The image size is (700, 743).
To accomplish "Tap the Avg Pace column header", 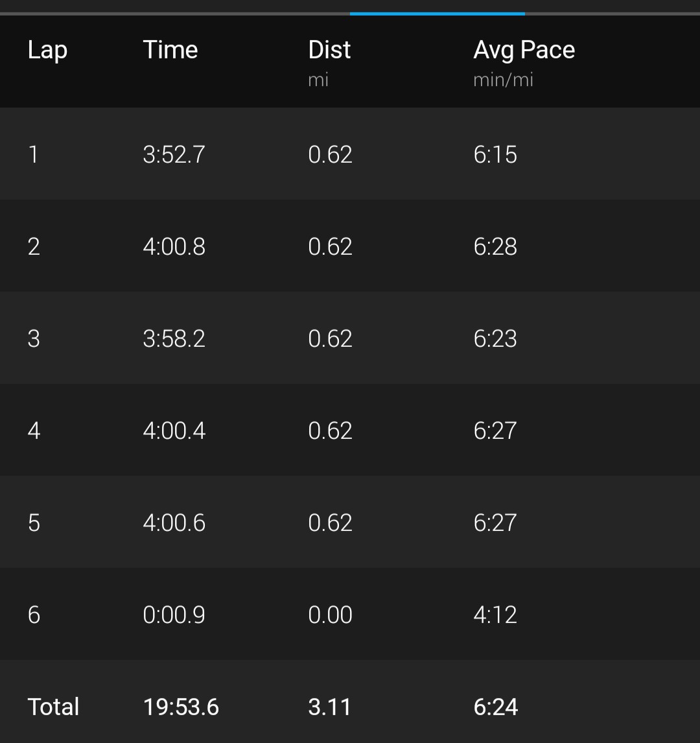I will (x=524, y=50).
